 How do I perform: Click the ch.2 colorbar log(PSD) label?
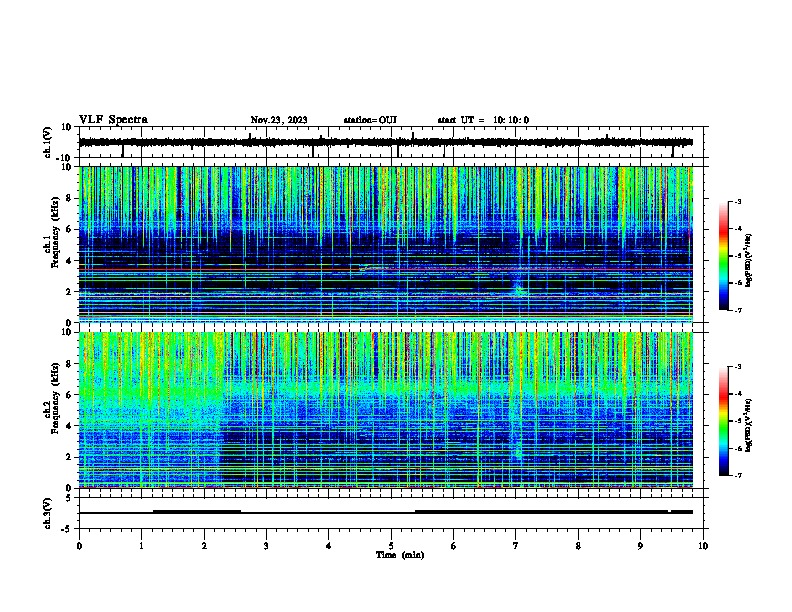click(749, 425)
